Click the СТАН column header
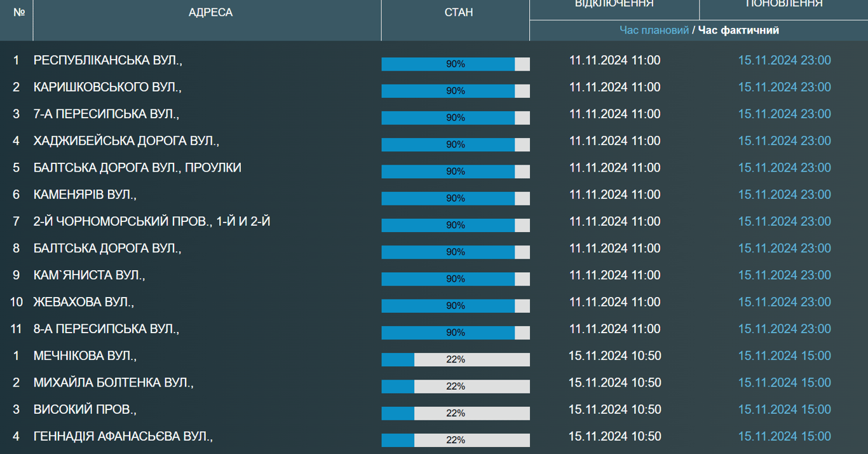This screenshot has width=868, height=454. [458, 13]
